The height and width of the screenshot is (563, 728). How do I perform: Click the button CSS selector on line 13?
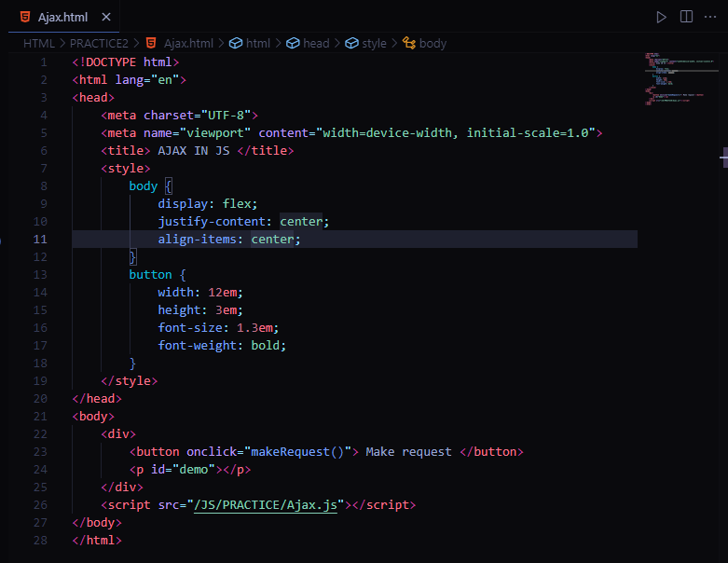click(x=150, y=275)
